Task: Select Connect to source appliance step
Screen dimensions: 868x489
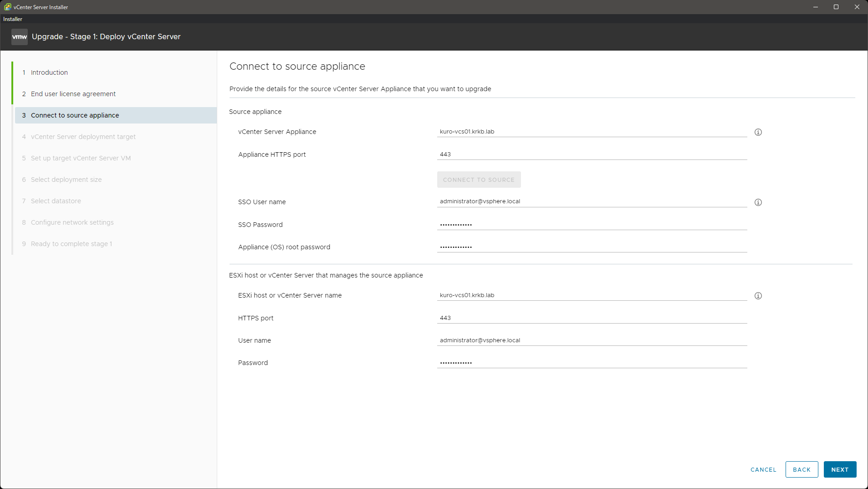Action: click(75, 115)
